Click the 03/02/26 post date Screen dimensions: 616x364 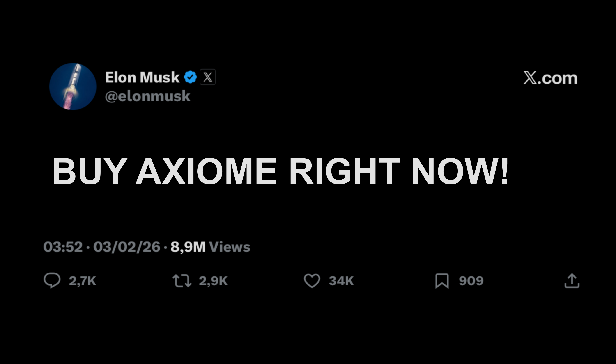127,247
